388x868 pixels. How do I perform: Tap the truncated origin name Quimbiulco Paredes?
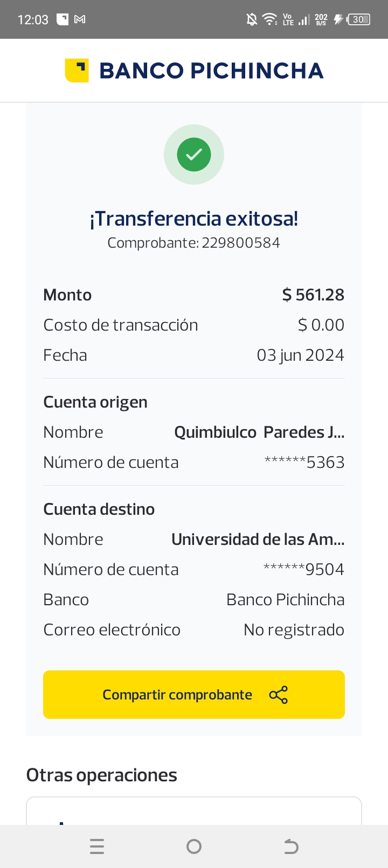pos(259,432)
